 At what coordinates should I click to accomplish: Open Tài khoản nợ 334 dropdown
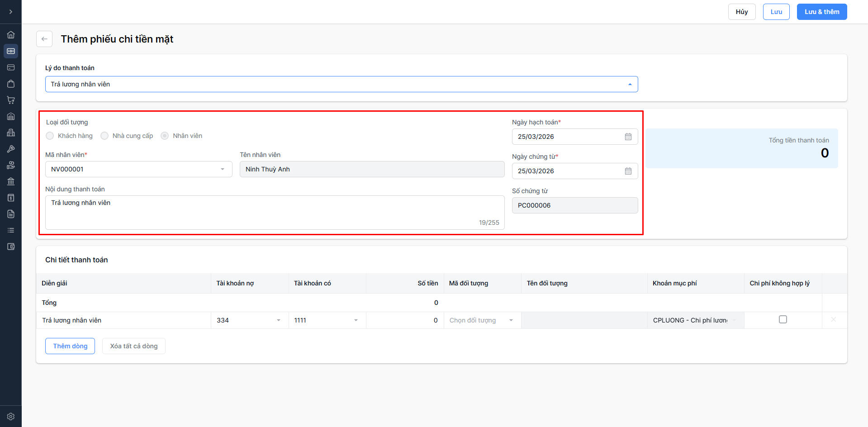(x=278, y=320)
